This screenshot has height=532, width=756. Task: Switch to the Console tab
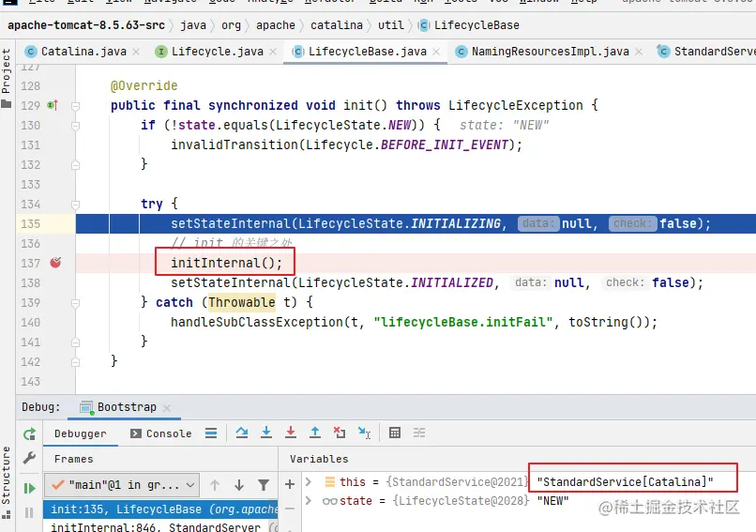coord(161,433)
